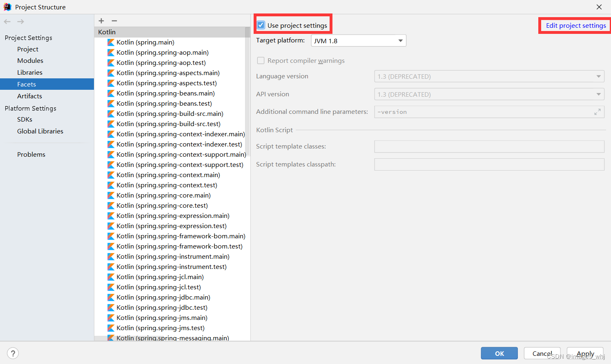The image size is (611, 364).
Task: Open the API version dropdown
Action: click(x=489, y=94)
